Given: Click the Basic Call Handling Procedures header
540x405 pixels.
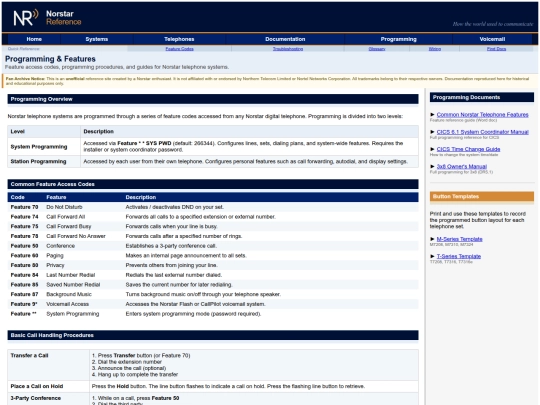Looking at the screenshot, I should [213, 335].
